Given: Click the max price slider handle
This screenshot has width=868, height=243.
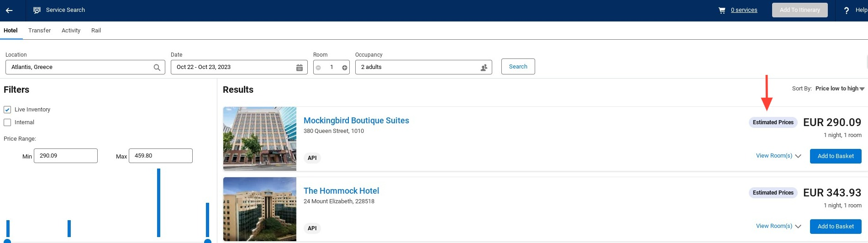Looking at the screenshot, I should pos(208,241).
